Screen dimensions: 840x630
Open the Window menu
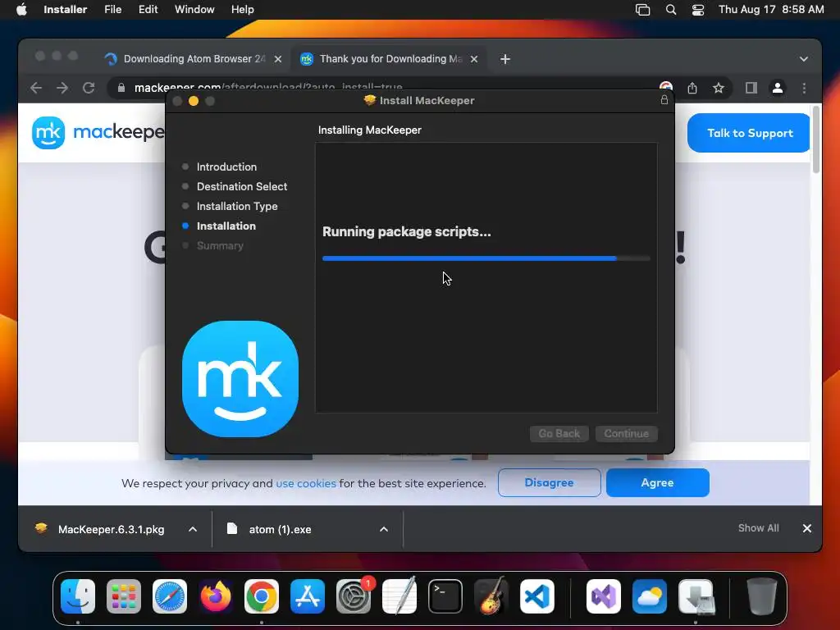pos(194,9)
